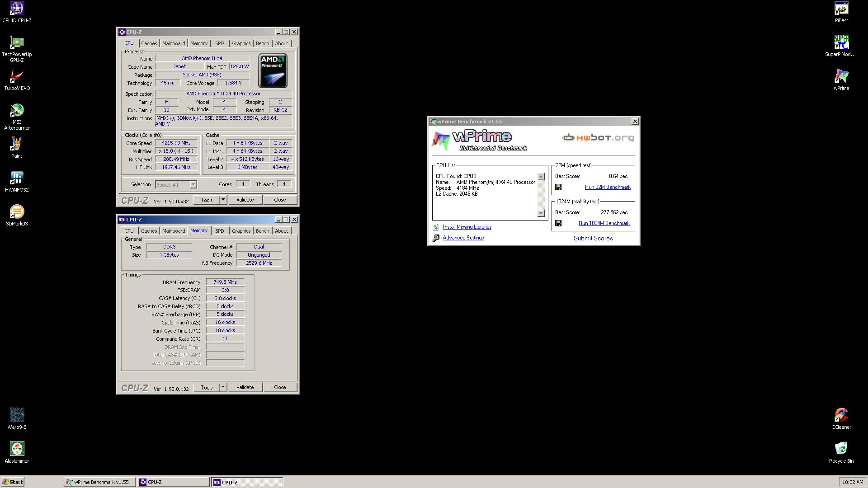This screenshot has width=868, height=488.
Task: Click Core Speed value 4215.99 MHz
Action: tap(176, 143)
